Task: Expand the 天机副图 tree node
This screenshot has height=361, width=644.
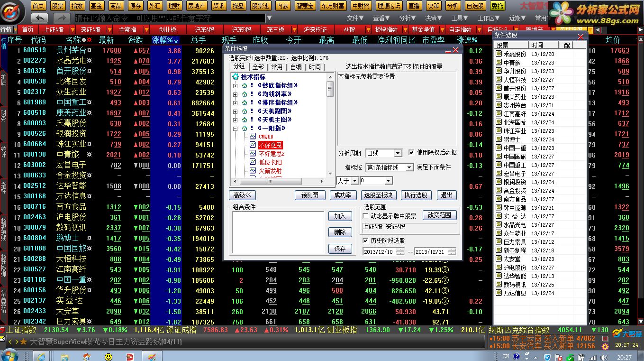Action: [x=236, y=111]
